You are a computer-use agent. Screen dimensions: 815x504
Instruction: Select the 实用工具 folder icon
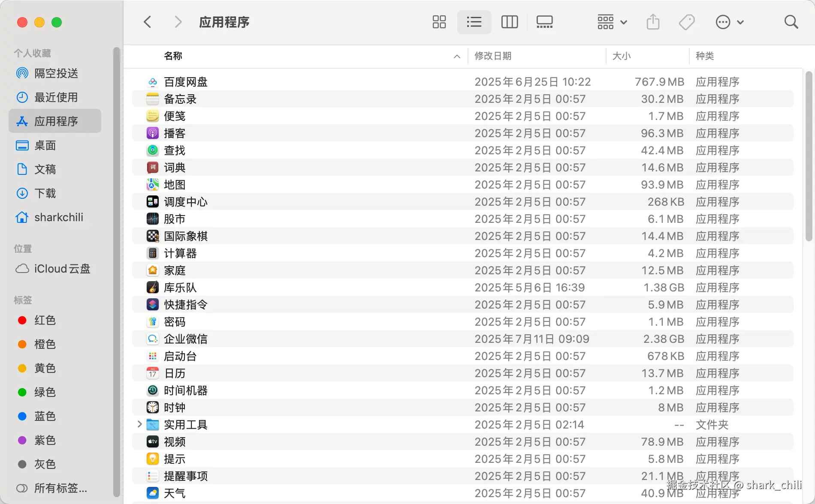[x=153, y=425]
